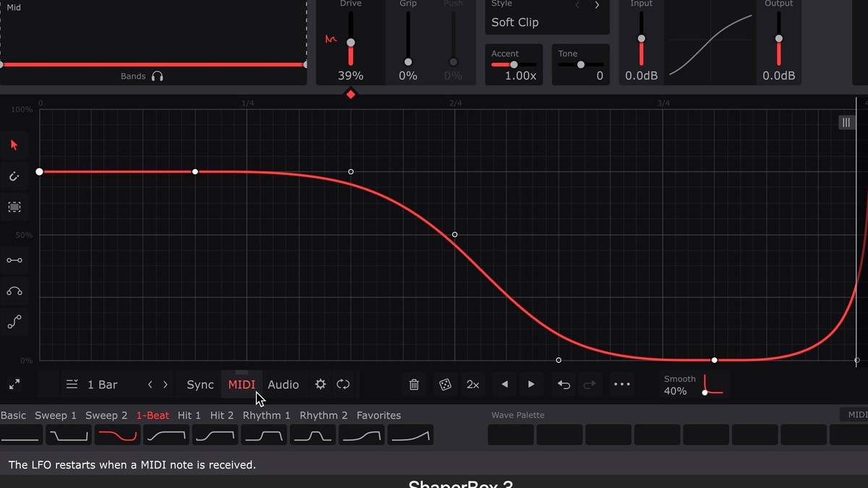Click the undo arrow
The image size is (868, 488).
[x=563, y=385]
